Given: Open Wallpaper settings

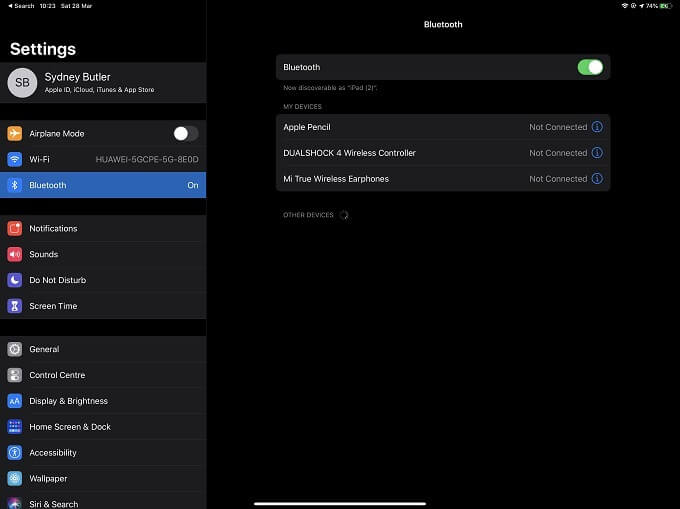Looking at the screenshot, I should click(x=103, y=479).
